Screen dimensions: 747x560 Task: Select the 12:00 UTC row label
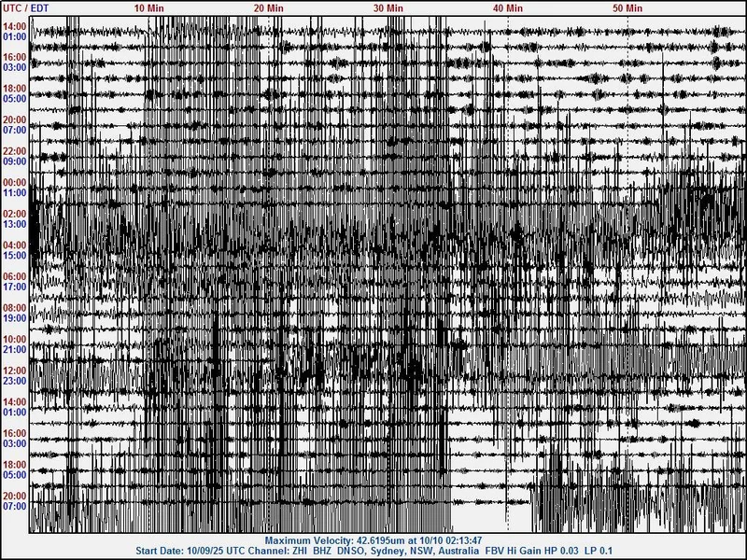pyautogui.click(x=15, y=371)
